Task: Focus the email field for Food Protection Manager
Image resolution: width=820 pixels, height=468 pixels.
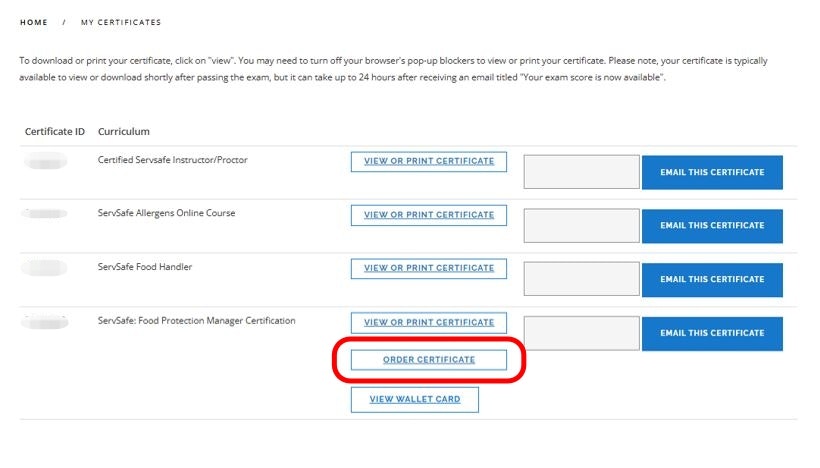Action: click(581, 334)
